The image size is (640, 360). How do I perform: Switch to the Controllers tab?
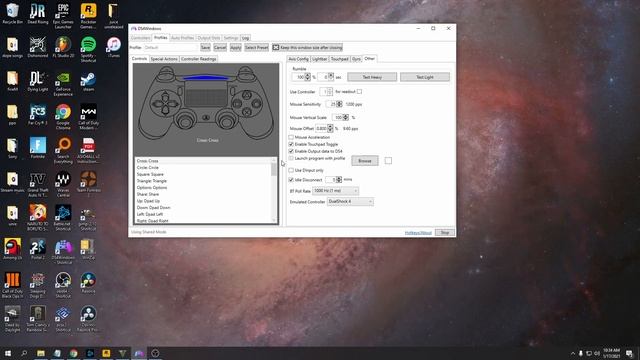pos(140,38)
